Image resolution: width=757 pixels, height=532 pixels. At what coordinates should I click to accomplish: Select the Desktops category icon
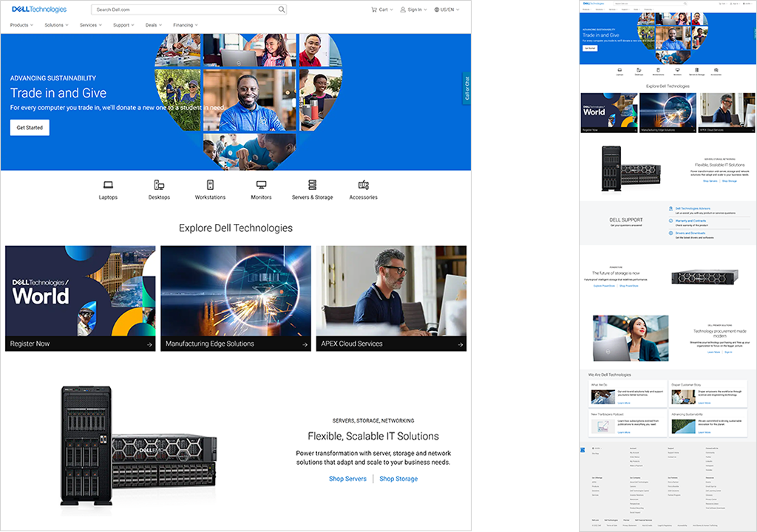click(159, 185)
